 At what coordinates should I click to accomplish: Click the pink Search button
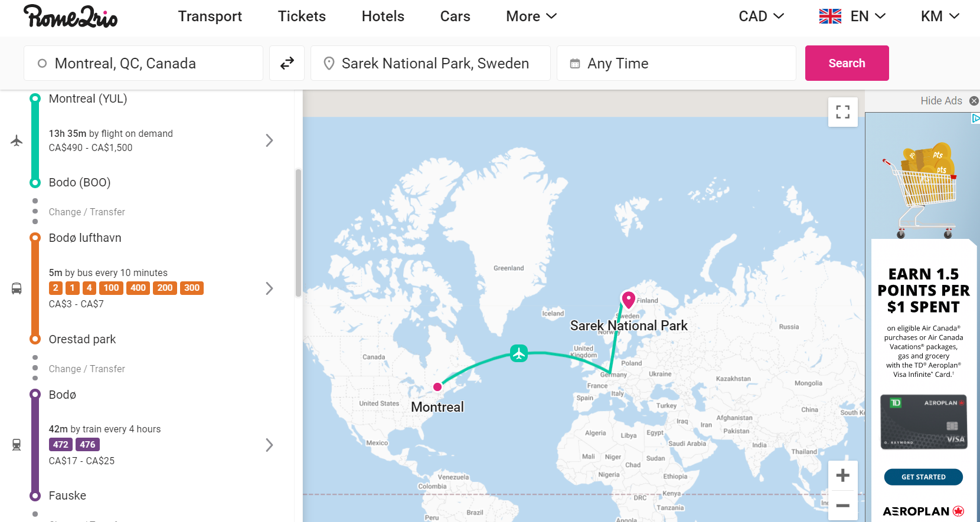[847, 63]
